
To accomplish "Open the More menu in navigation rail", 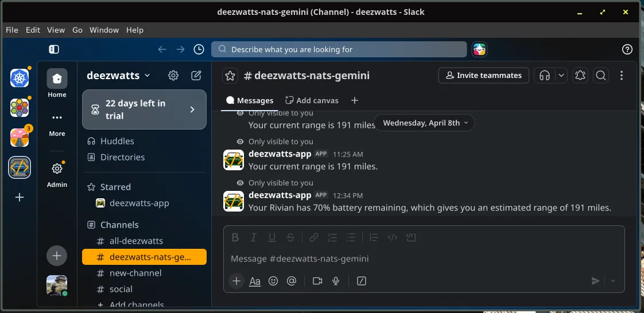I will pos(57,124).
